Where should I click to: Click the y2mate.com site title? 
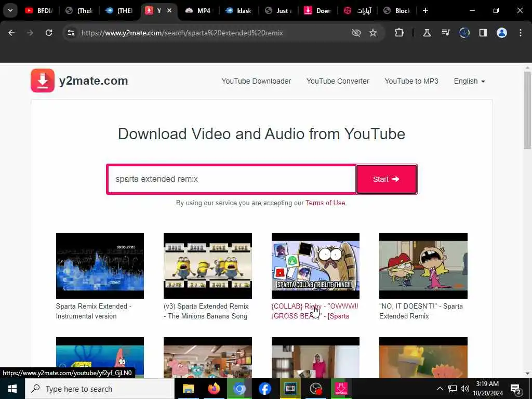94,81
